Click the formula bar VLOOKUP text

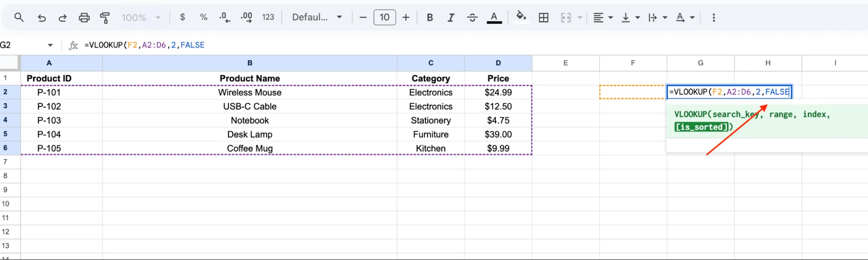145,45
